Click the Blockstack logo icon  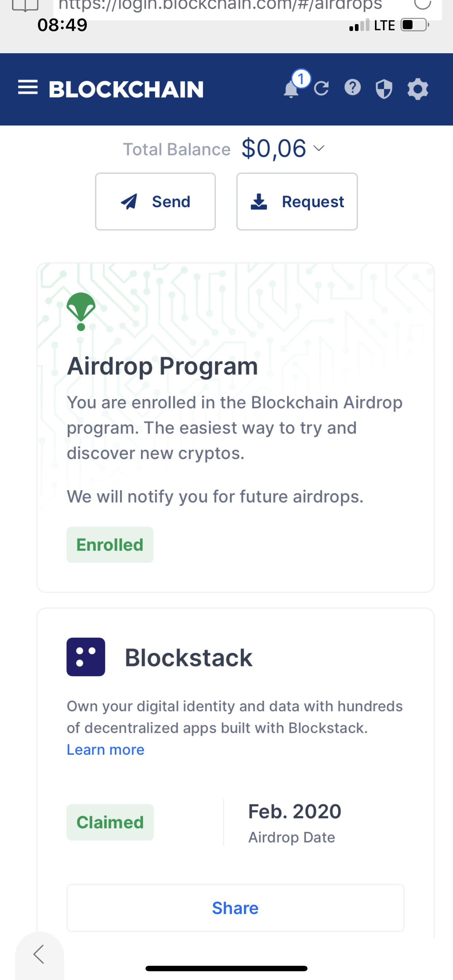86,657
